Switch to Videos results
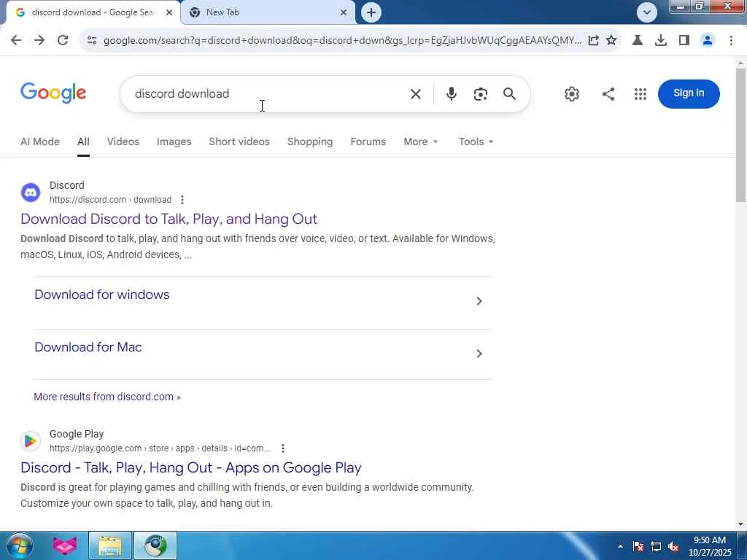Viewport: 747px width, 560px height. [123, 142]
